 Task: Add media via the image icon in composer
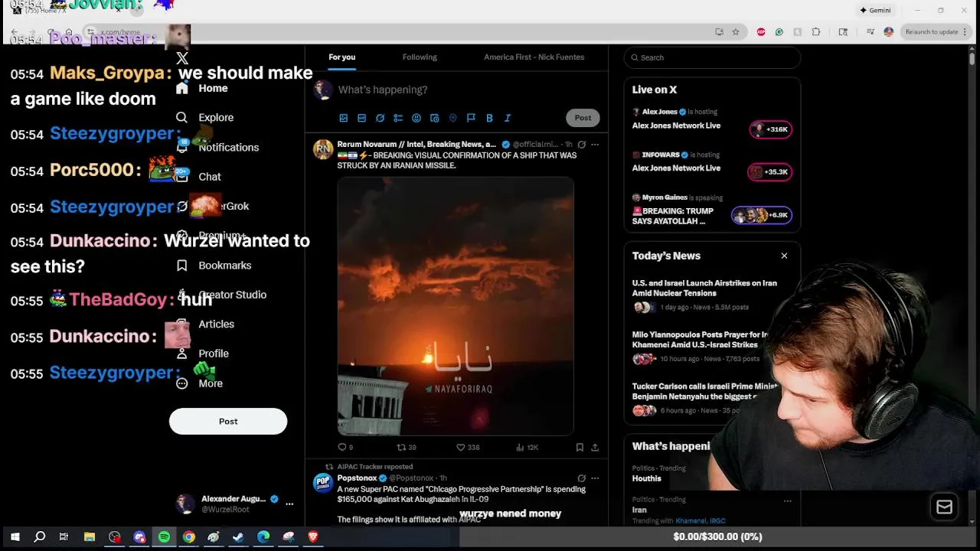[343, 118]
